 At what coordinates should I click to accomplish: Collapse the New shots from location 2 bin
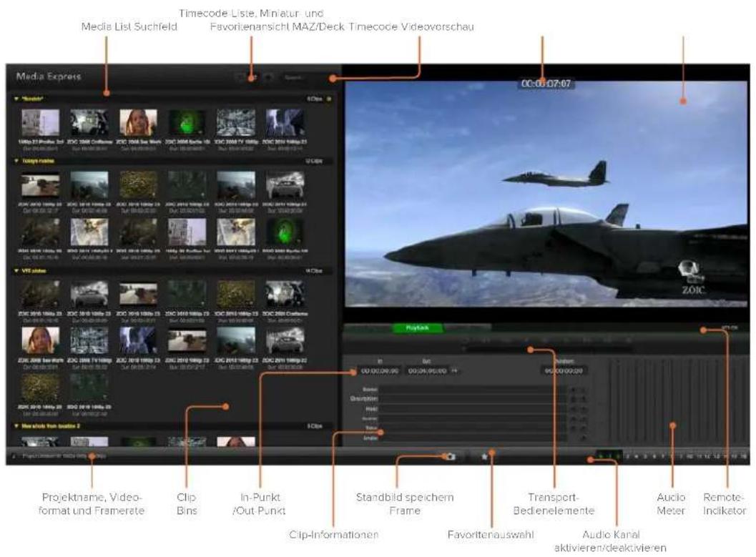tap(16, 426)
